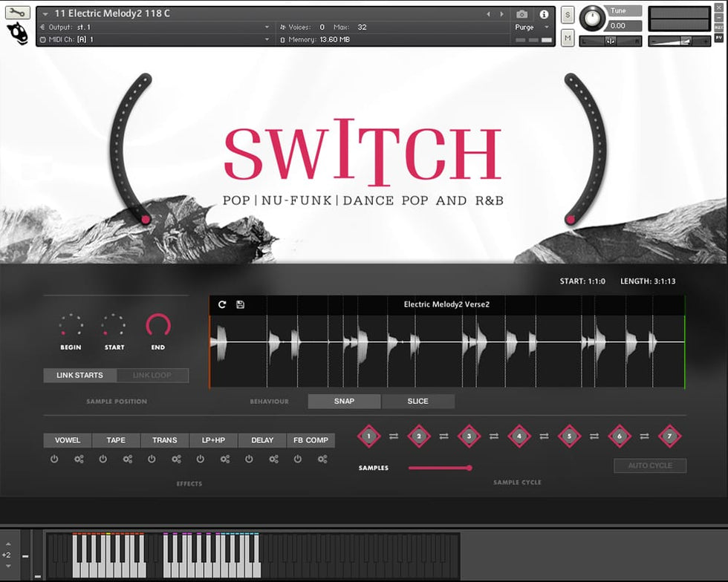
Task: Open DELAY effect settings gears icon
Action: coord(273,460)
